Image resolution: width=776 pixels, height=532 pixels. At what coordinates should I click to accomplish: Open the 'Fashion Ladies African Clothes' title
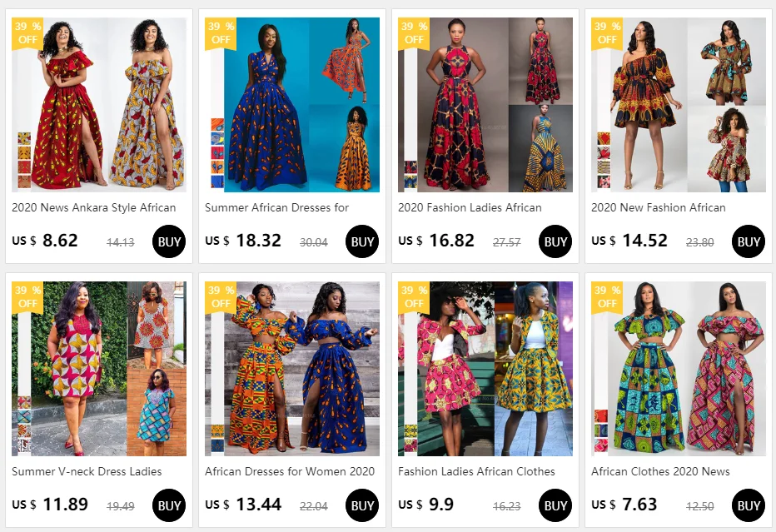point(476,471)
